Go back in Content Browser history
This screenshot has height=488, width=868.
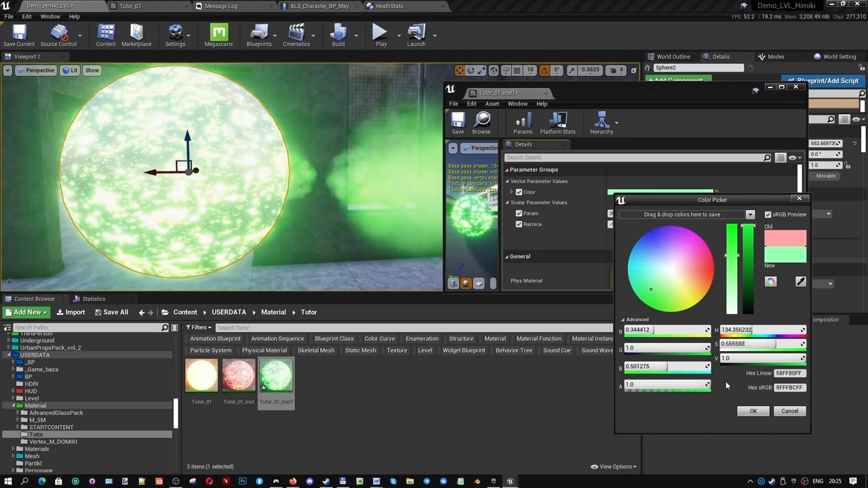click(x=142, y=312)
